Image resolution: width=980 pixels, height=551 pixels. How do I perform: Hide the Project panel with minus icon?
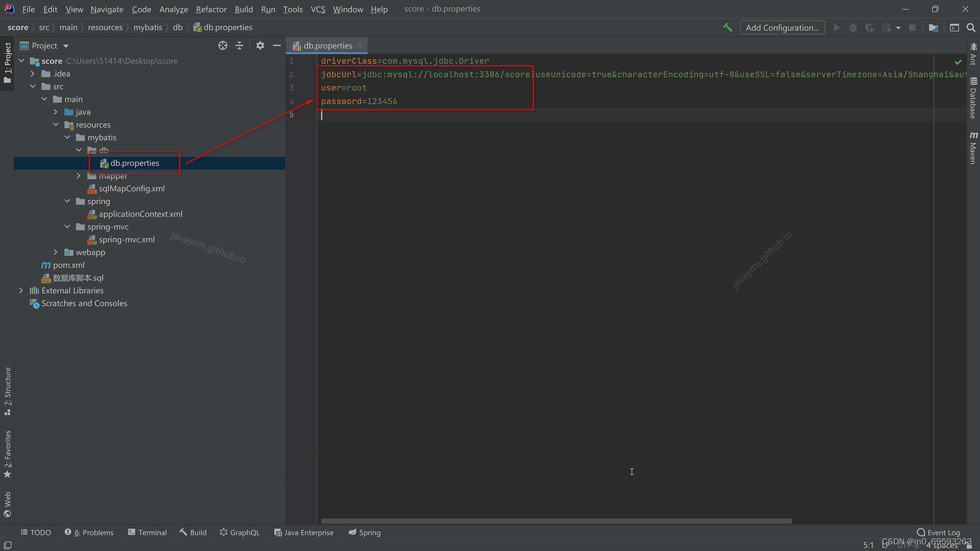[x=277, y=45]
